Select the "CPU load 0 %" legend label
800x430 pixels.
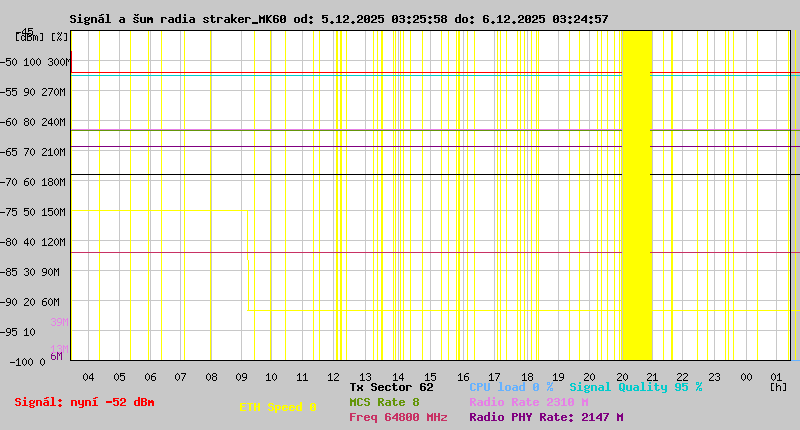coord(511,386)
